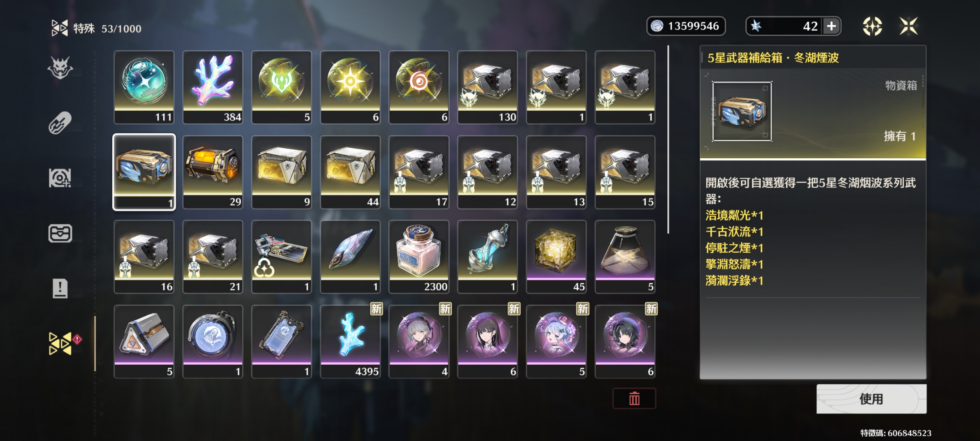Click the shell credit currency counter 13599546
The image size is (980, 441).
(x=686, y=26)
